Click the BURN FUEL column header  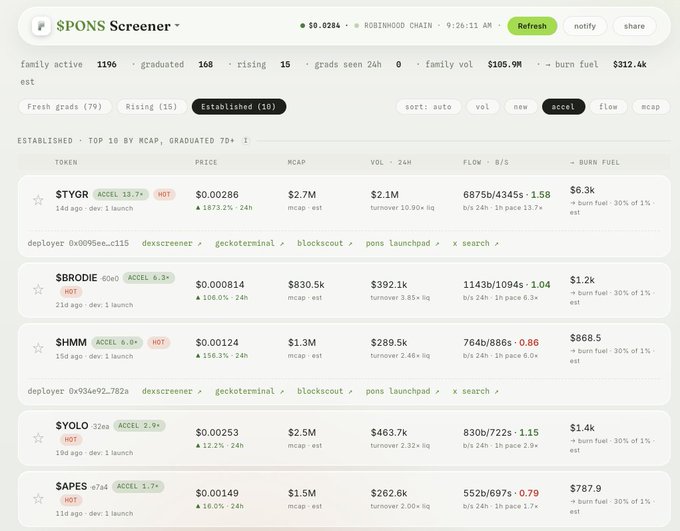[x=595, y=162]
